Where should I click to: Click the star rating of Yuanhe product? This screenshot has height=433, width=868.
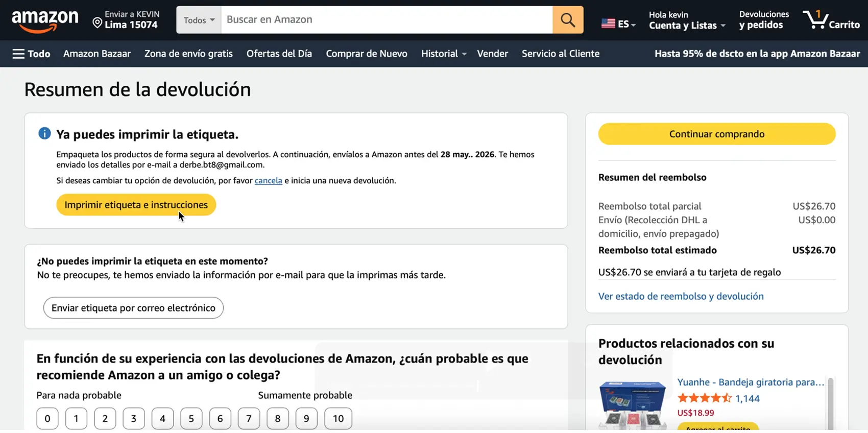tap(705, 398)
